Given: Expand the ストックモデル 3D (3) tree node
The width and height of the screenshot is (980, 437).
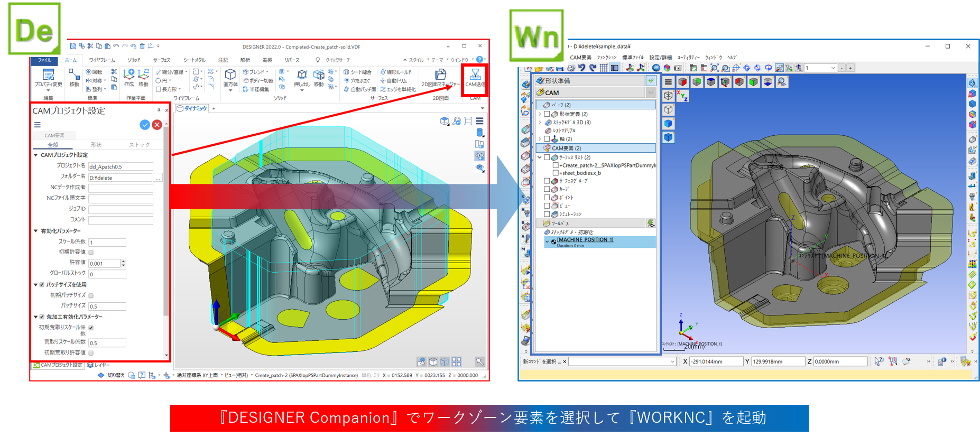Looking at the screenshot, I should click(540, 123).
